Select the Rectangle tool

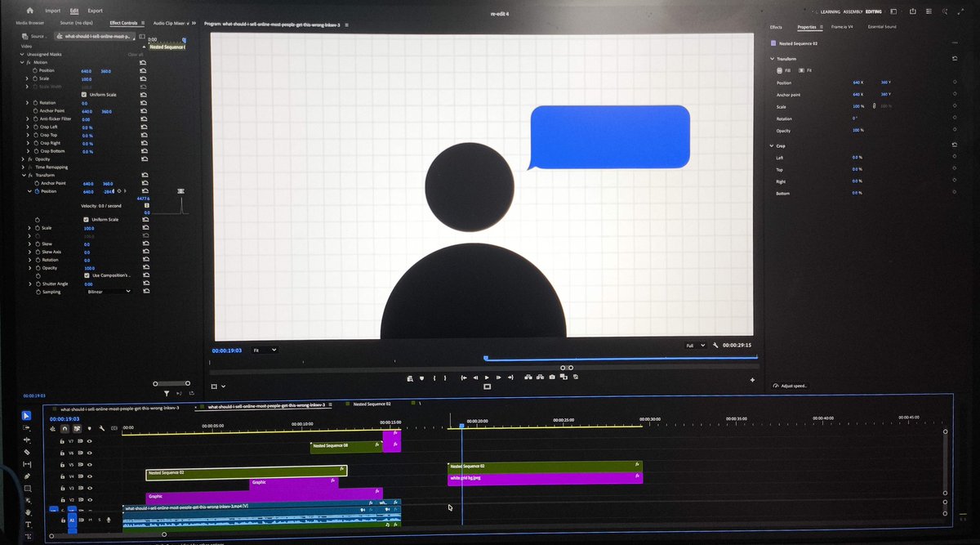pos(27,489)
